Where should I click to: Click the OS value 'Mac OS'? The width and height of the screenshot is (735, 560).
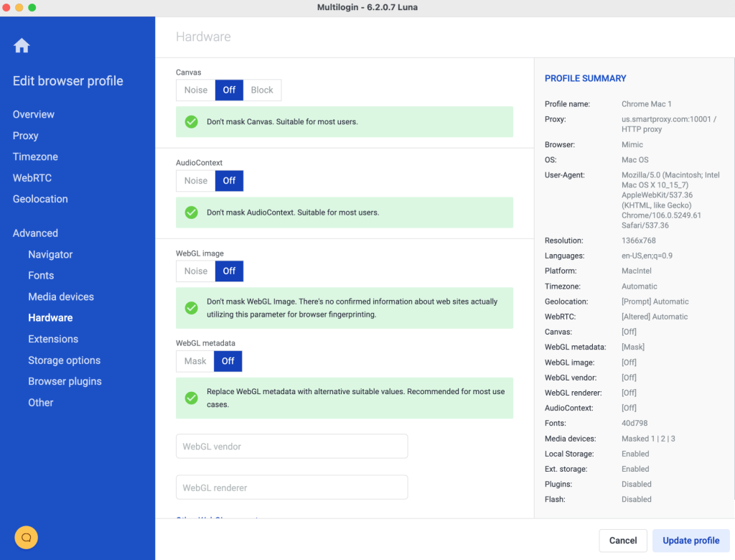pyautogui.click(x=635, y=160)
